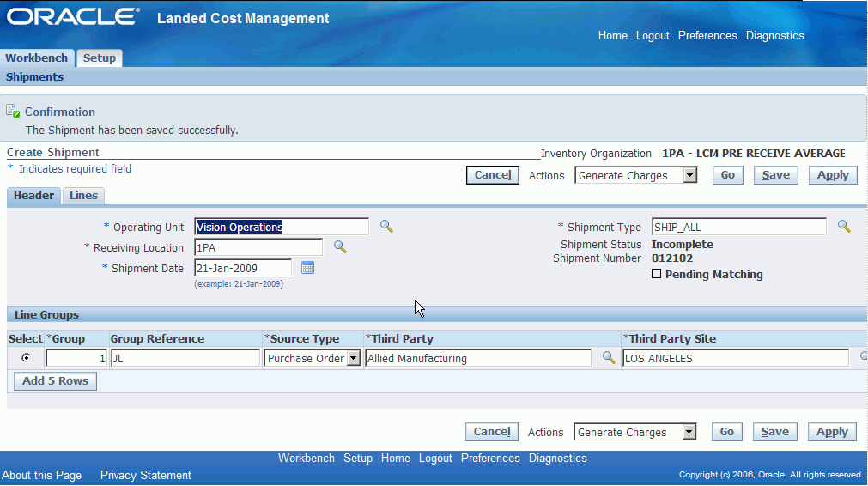Click the Add 5 Rows button
This screenshot has height=486, width=868.
55,381
